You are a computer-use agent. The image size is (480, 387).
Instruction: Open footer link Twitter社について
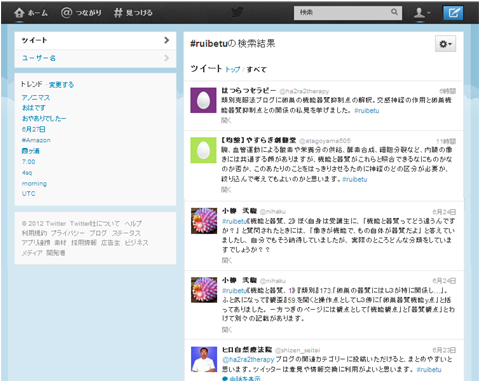coord(95,224)
